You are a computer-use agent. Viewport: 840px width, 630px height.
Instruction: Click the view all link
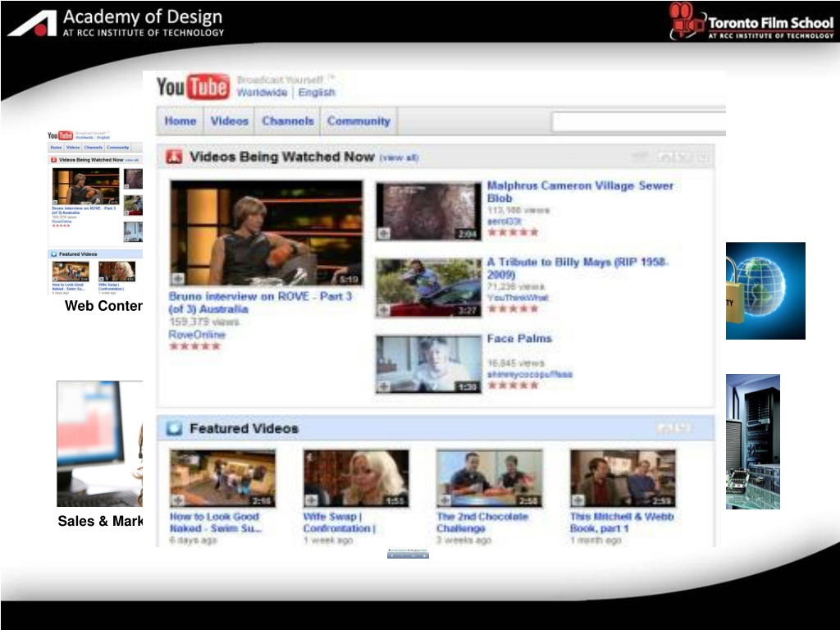click(x=399, y=157)
